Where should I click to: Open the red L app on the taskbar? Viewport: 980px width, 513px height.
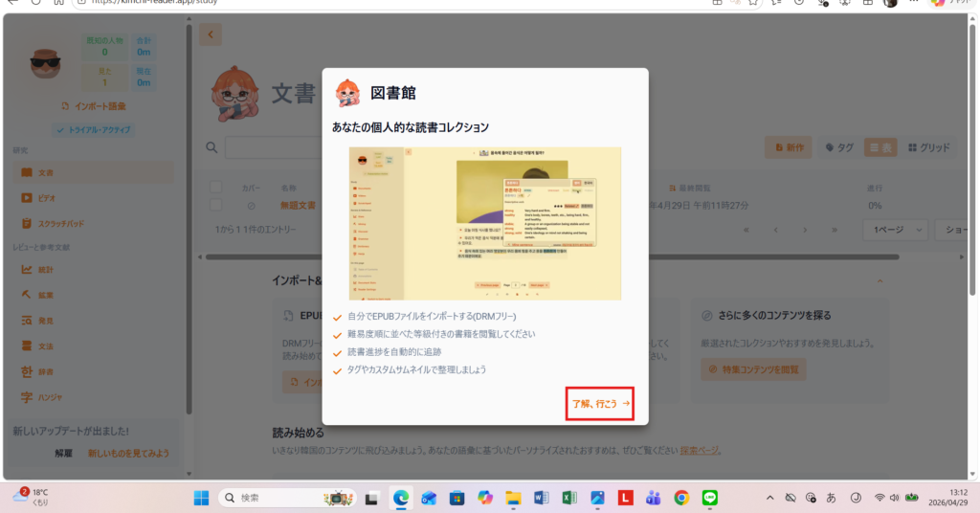coord(625,498)
